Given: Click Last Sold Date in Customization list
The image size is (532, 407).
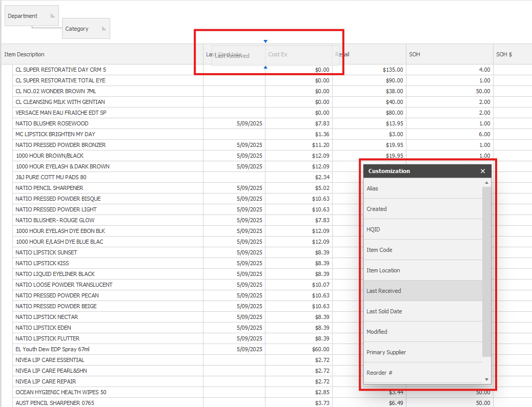Looking at the screenshot, I should pyautogui.click(x=423, y=311).
